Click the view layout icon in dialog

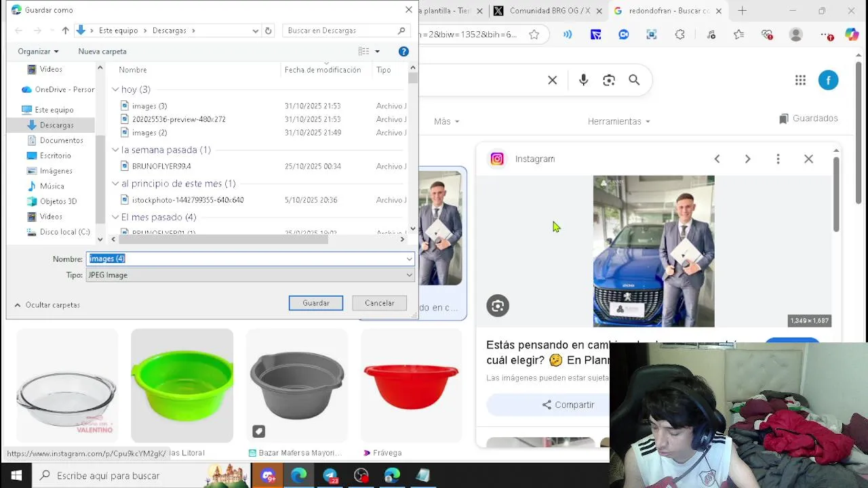click(363, 52)
